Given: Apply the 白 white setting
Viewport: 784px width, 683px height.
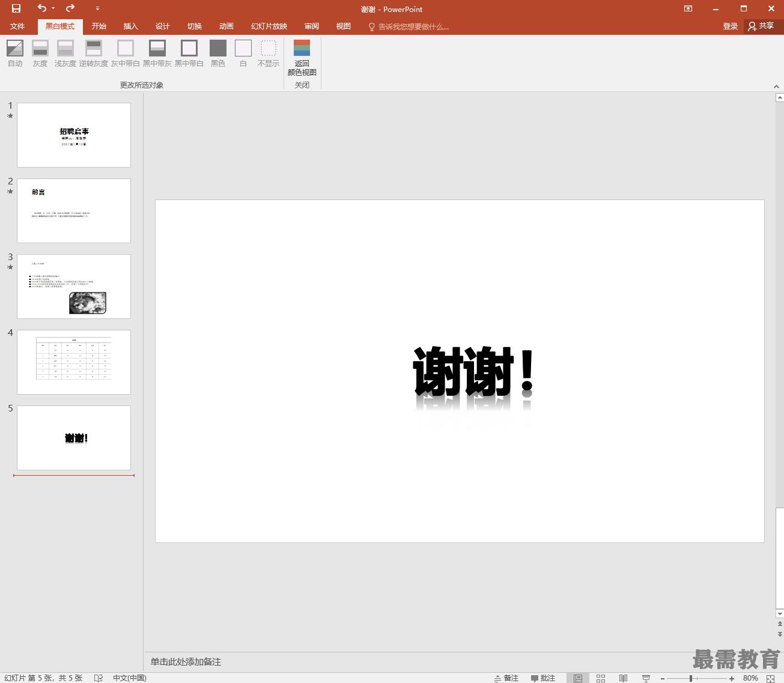Looking at the screenshot, I should [243, 53].
